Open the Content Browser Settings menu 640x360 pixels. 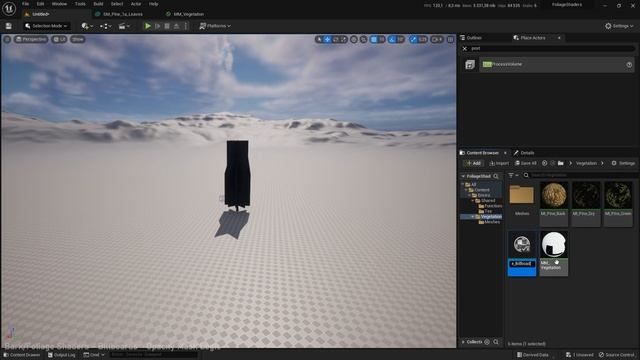(x=623, y=163)
